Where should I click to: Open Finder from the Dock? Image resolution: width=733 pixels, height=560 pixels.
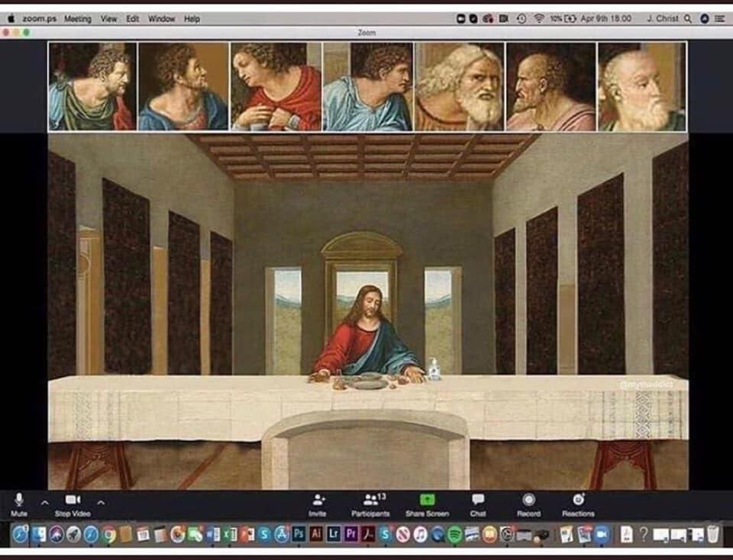(38, 534)
